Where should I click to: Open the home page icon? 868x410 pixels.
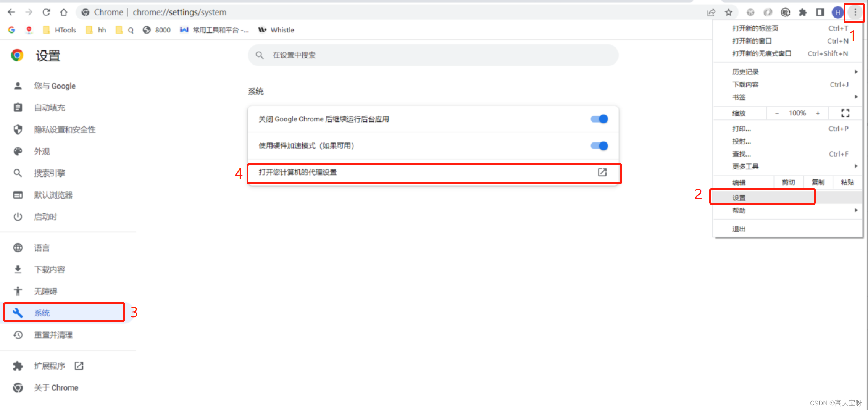(64, 12)
